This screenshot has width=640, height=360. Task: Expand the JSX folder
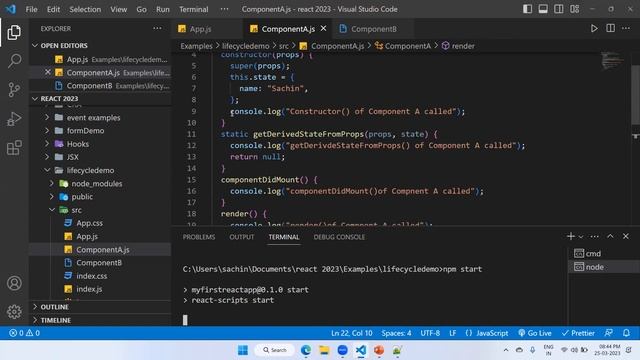click(100, 157)
